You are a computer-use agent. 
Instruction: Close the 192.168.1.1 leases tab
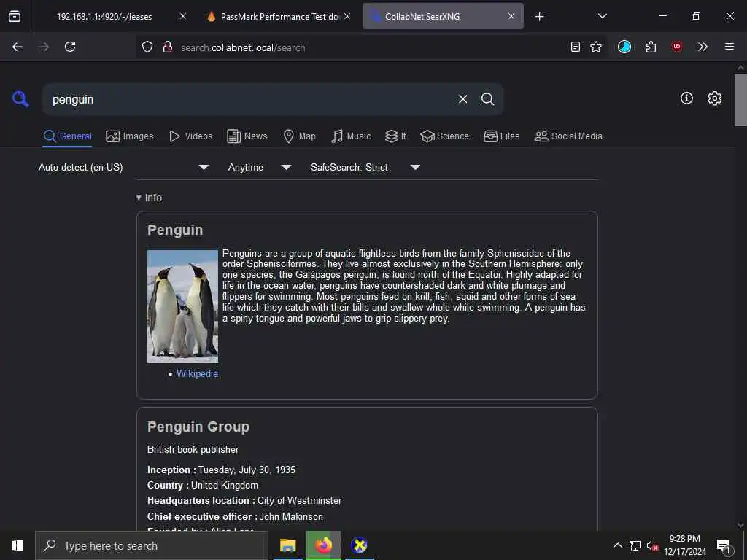point(183,16)
